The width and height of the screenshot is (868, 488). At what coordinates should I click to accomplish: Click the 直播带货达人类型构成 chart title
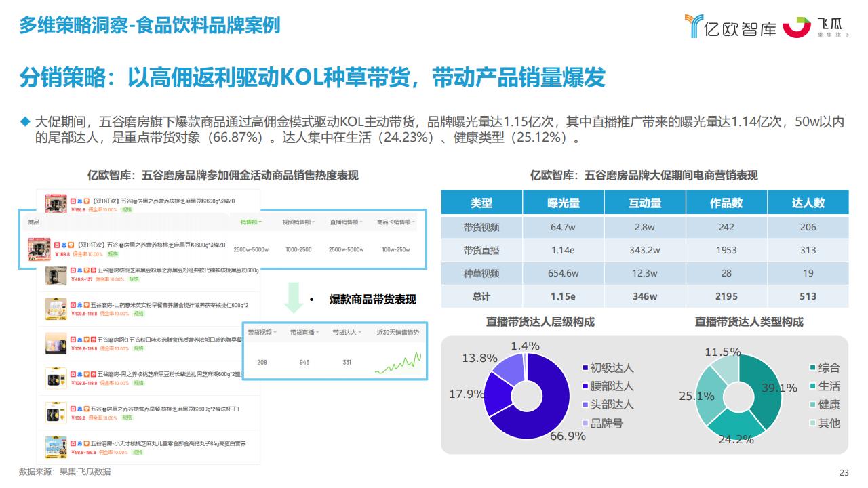[749, 322]
